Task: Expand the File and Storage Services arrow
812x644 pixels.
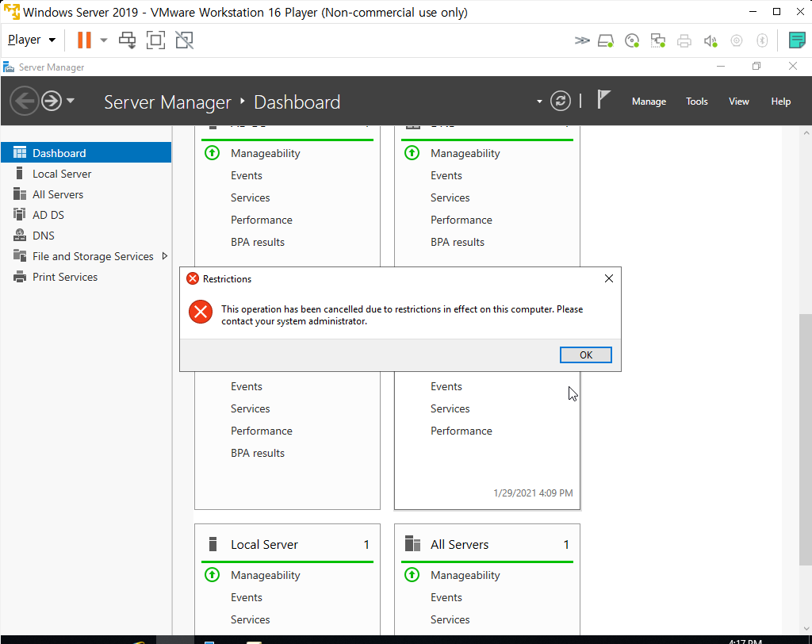Action: click(165, 256)
